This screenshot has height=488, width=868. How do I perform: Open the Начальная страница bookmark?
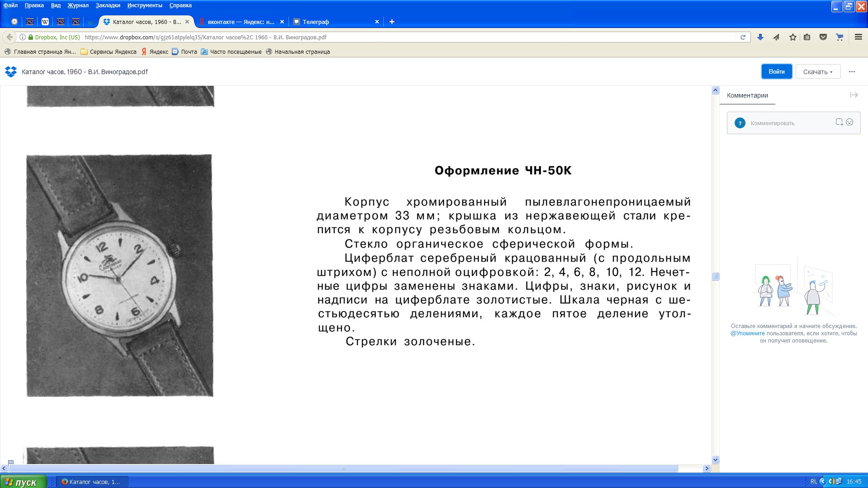point(298,52)
